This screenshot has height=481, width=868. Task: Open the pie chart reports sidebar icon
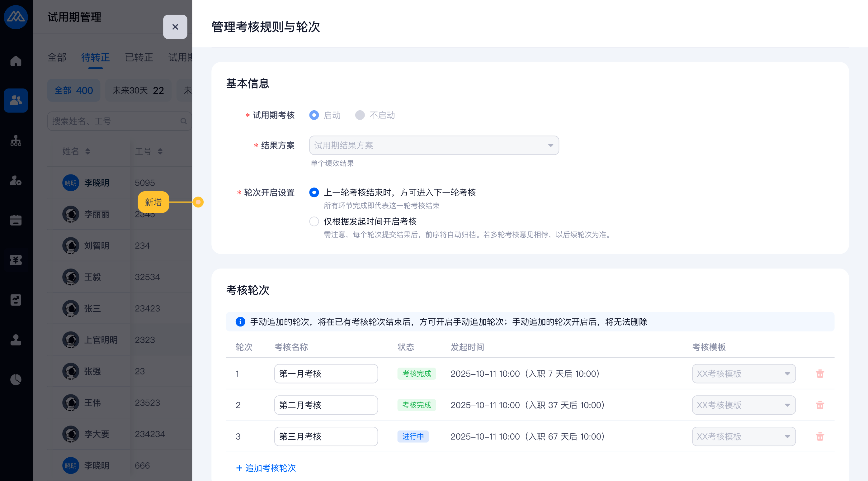click(16, 379)
